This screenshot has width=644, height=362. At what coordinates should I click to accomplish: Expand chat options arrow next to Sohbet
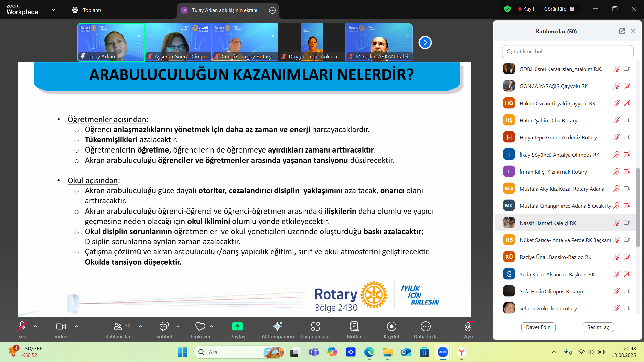tap(178, 326)
